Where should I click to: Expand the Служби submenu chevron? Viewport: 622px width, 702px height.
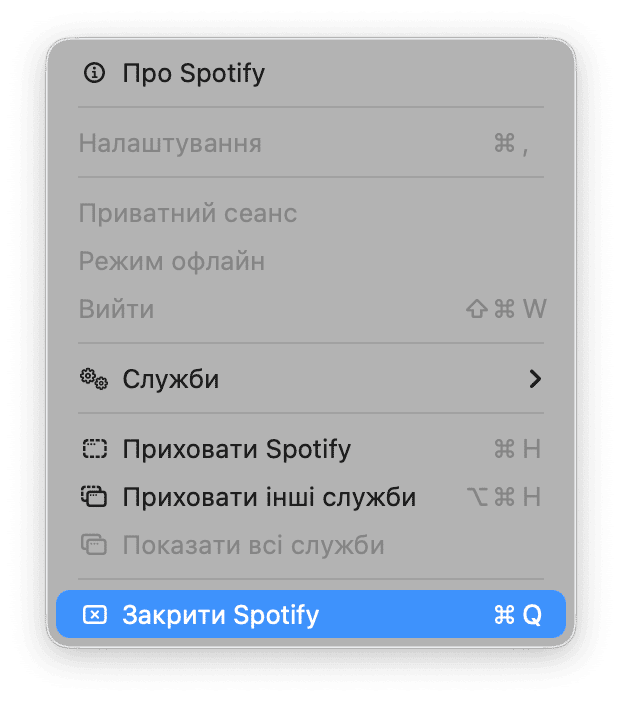(535, 379)
